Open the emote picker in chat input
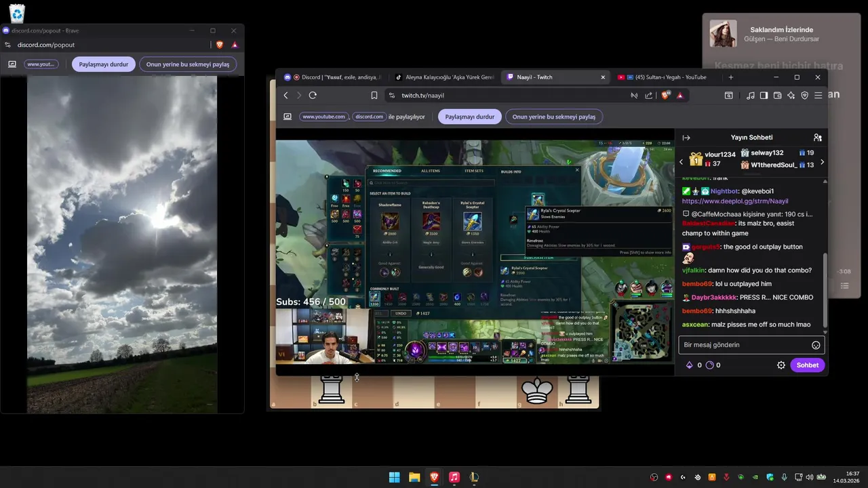This screenshot has width=868, height=488. pos(816,345)
